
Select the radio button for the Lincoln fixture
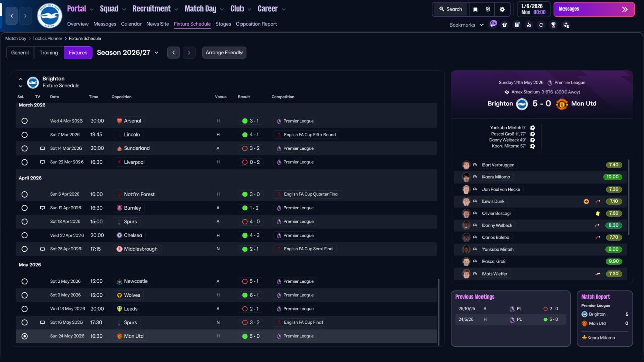point(24,135)
